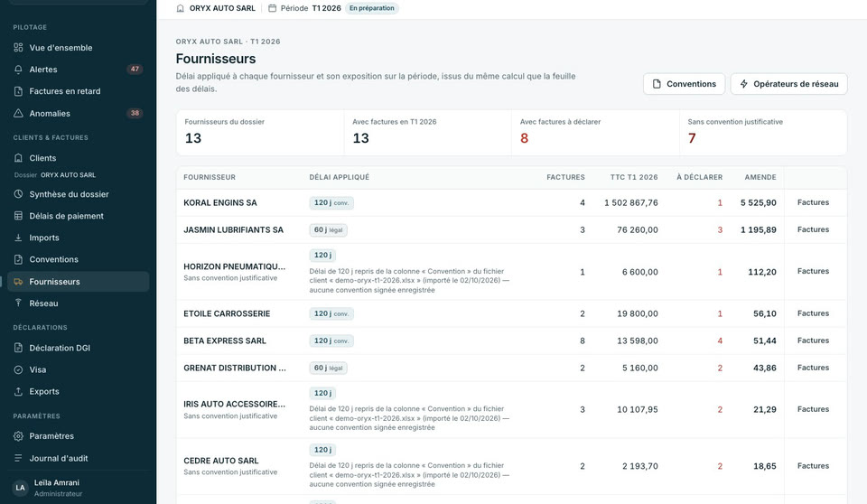Click the building icon beside ORYX AUTO SARL

(181, 8)
